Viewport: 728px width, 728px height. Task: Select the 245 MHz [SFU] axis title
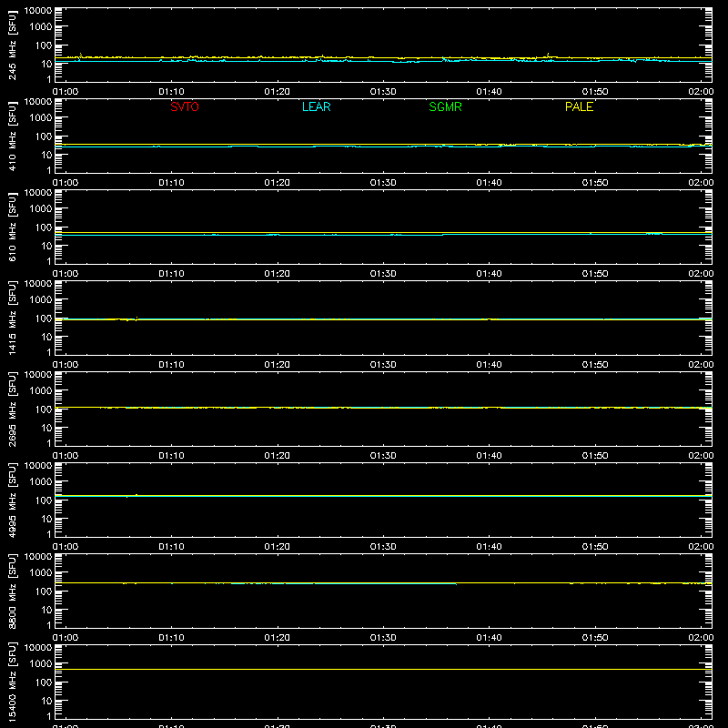pyautogui.click(x=13, y=45)
